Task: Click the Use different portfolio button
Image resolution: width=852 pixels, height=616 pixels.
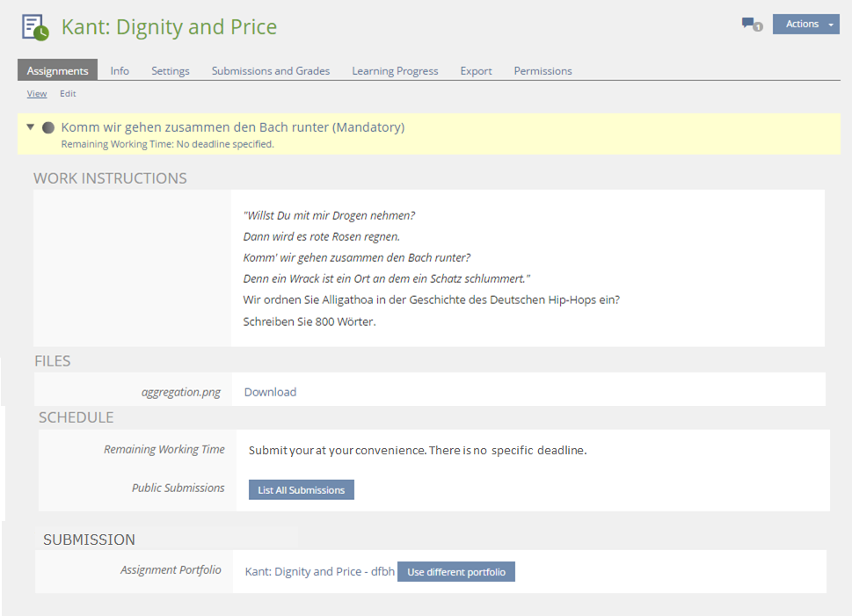Action: (x=456, y=572)
